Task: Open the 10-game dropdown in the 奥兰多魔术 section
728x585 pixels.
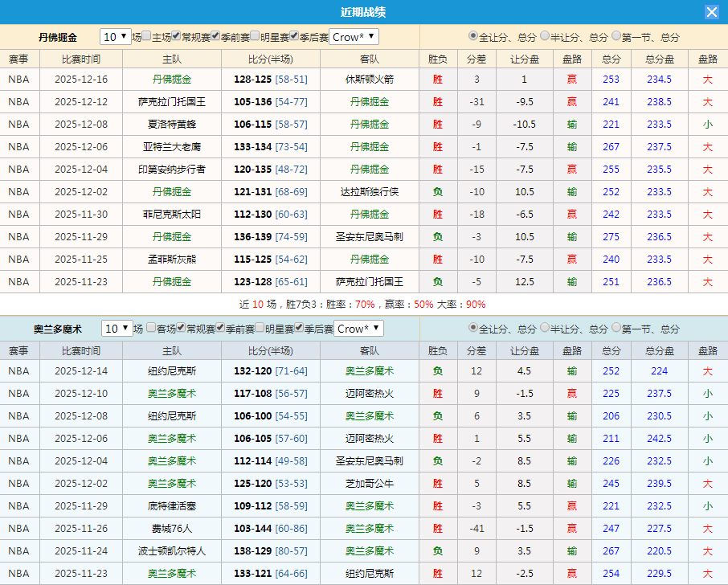Action: [x=117, y=328]
